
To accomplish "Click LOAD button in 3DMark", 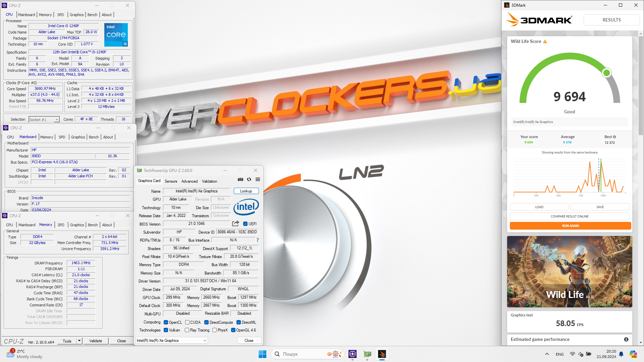I will [x=539, y=207].
